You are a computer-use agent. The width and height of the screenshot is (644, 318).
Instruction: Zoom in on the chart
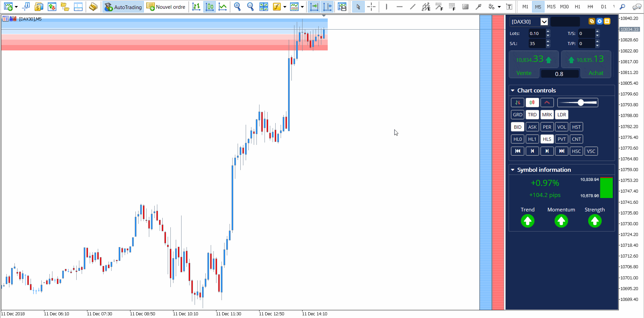tap(237, 7)
